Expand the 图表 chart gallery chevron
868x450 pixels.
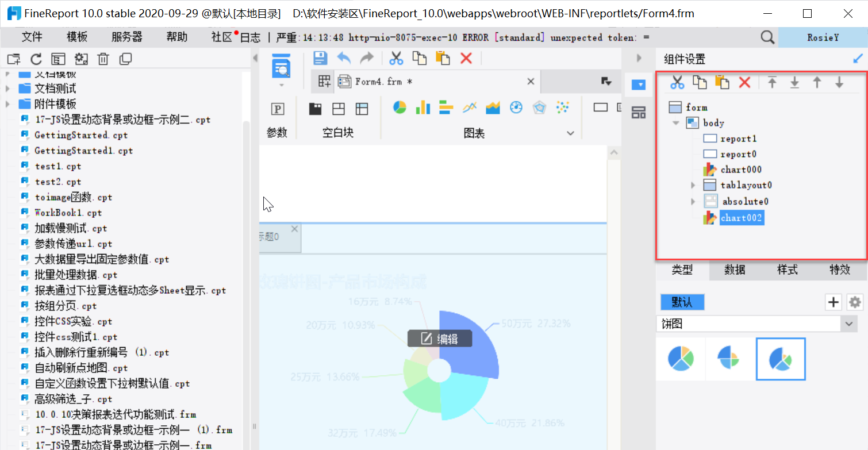[570, 133]
